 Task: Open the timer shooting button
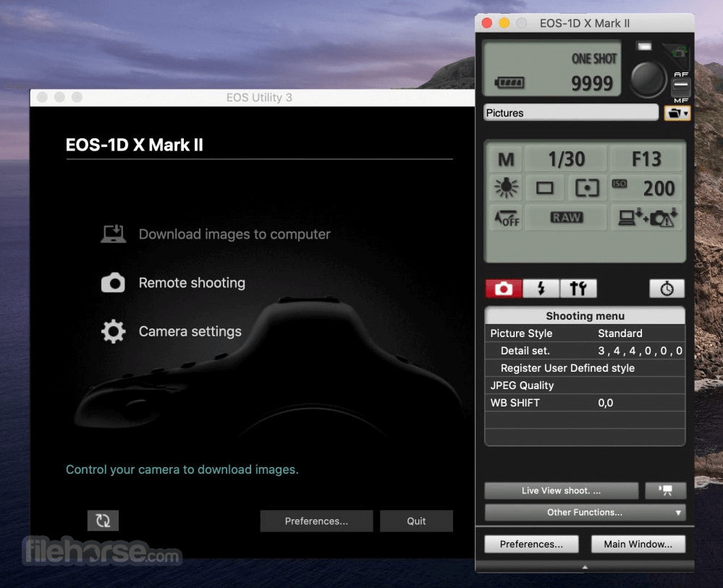coord(667,289)
